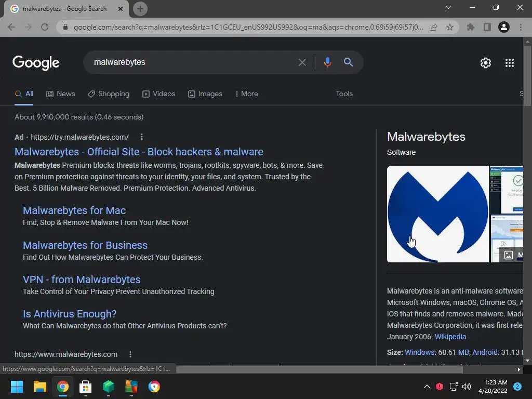This screenshot has width=532, height=399.
Task: Open the new tab plus button
Action: pos(140,9)
